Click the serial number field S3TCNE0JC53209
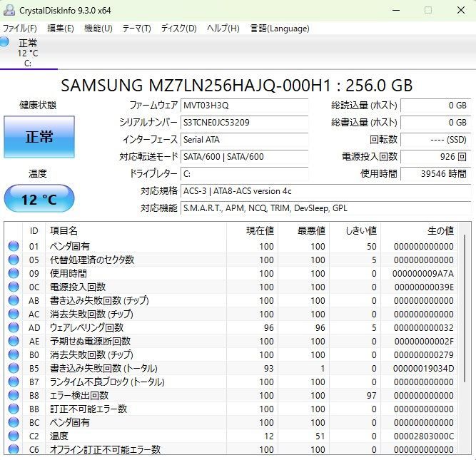The image size is (476, 460). (244, 123)
